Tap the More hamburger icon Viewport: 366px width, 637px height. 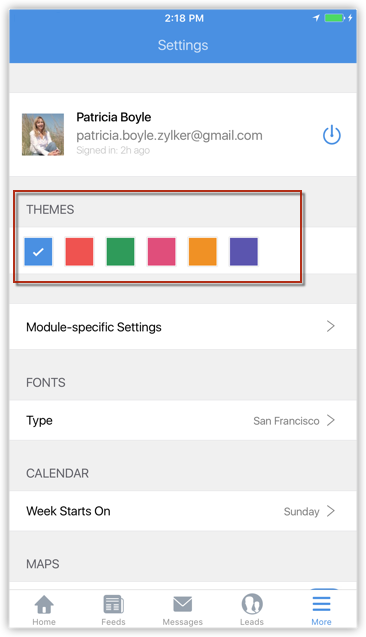[321, 604]
